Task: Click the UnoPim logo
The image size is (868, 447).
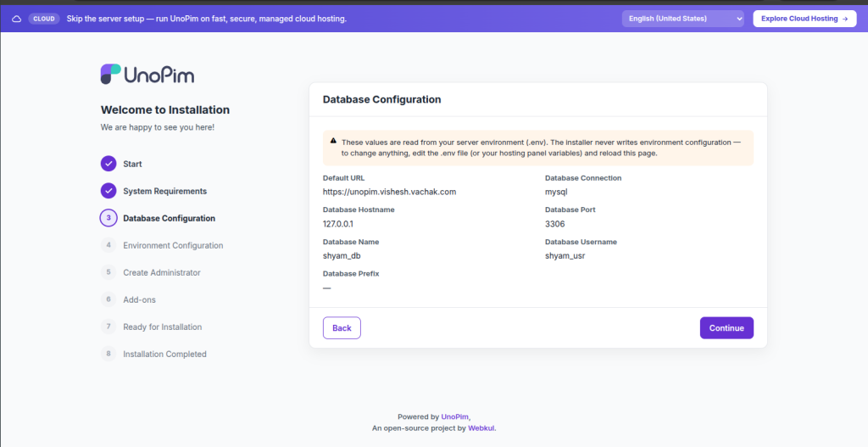Action: tap(147, 75)
